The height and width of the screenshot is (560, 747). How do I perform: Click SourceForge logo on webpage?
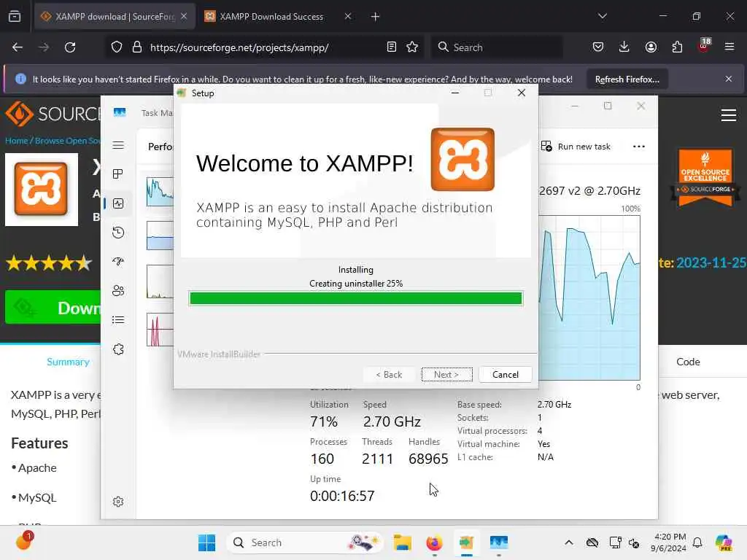[53, 114]
